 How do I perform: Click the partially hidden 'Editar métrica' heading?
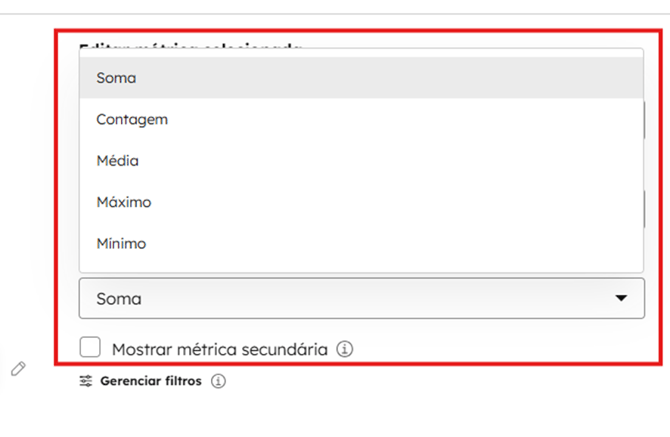click(191, 45)
